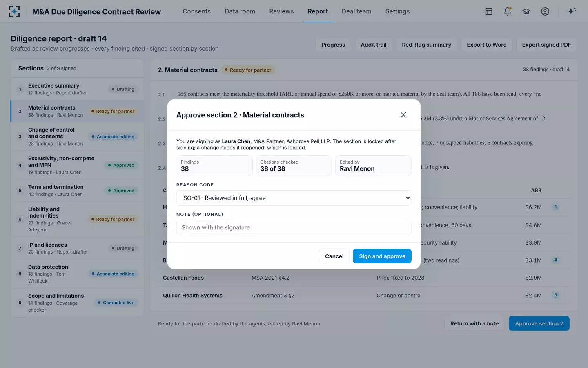Click Sign and approve
The image size is (588, 368).
pos(382,256)
